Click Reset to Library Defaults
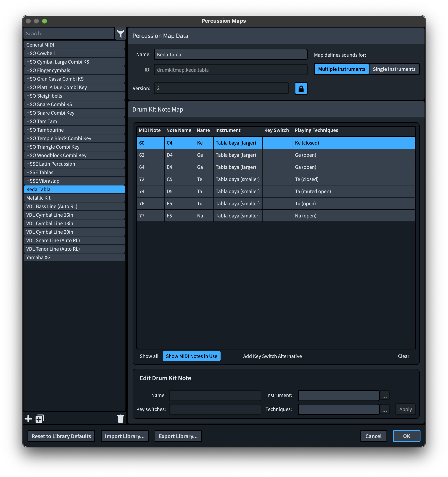 [61, 436]
